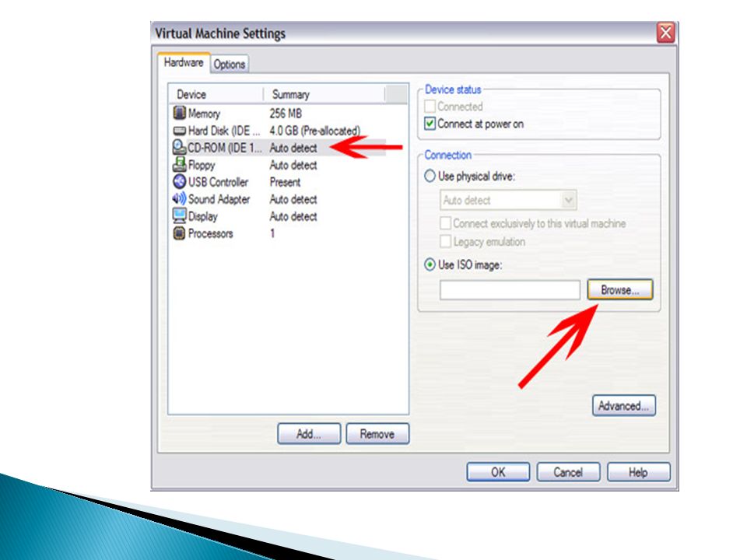Select the Use ISO image option
This screenshot has width=747, height=560.
click(430, 264)
